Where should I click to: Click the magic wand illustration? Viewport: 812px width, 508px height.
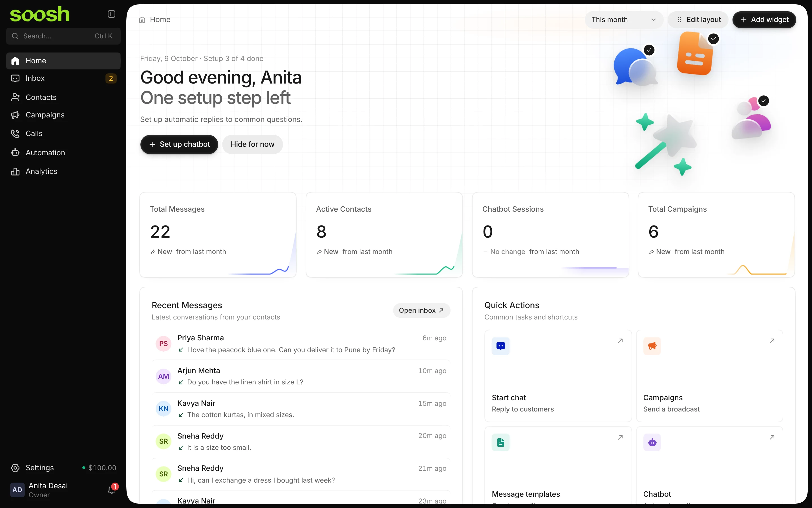coord(666,144)
